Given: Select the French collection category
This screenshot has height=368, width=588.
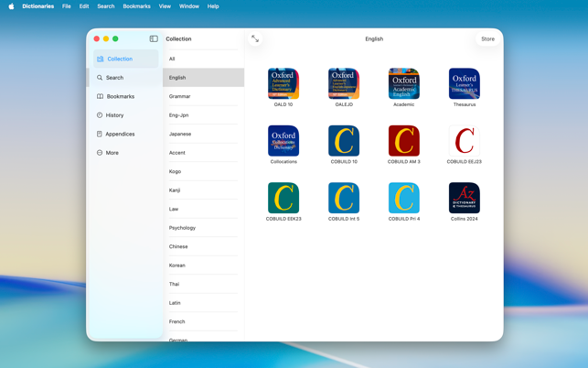Looking at the screenshot, I should (x=203, y=321).
